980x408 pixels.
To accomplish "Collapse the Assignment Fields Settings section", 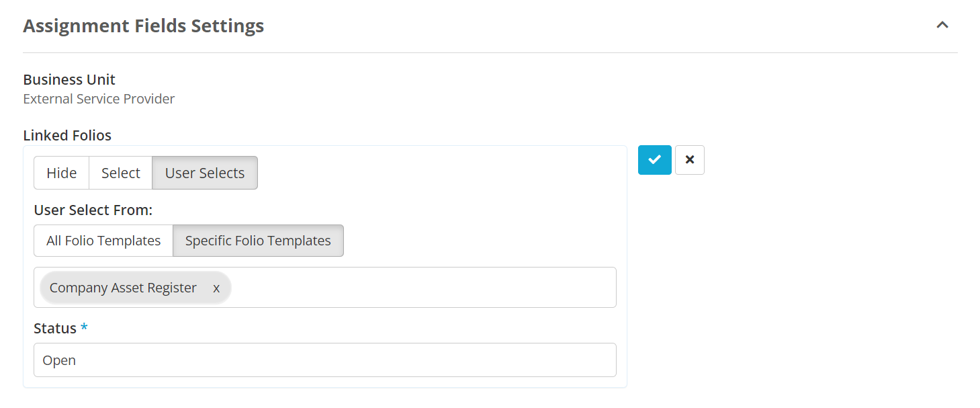I will click(x=942, y=25).
